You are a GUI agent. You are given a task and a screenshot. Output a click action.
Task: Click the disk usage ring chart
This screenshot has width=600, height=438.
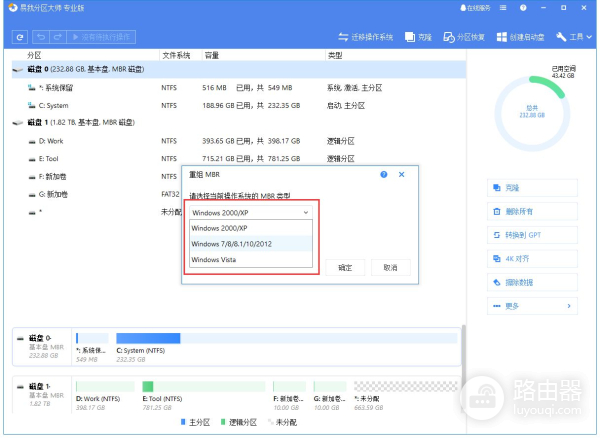click(532, 114)
